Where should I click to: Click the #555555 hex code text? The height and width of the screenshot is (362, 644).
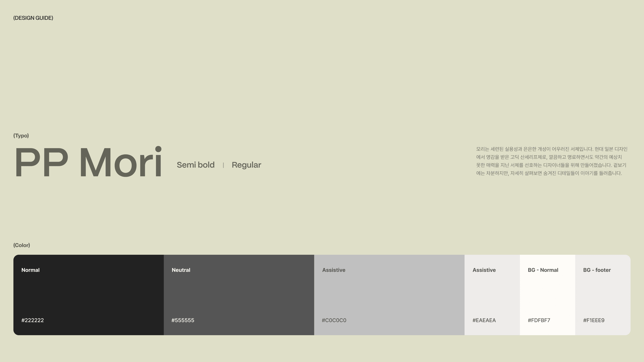pos(183,320)
